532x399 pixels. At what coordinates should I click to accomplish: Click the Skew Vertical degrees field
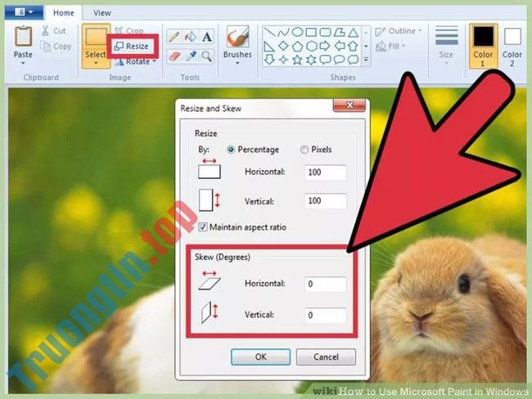click(326, 316)
